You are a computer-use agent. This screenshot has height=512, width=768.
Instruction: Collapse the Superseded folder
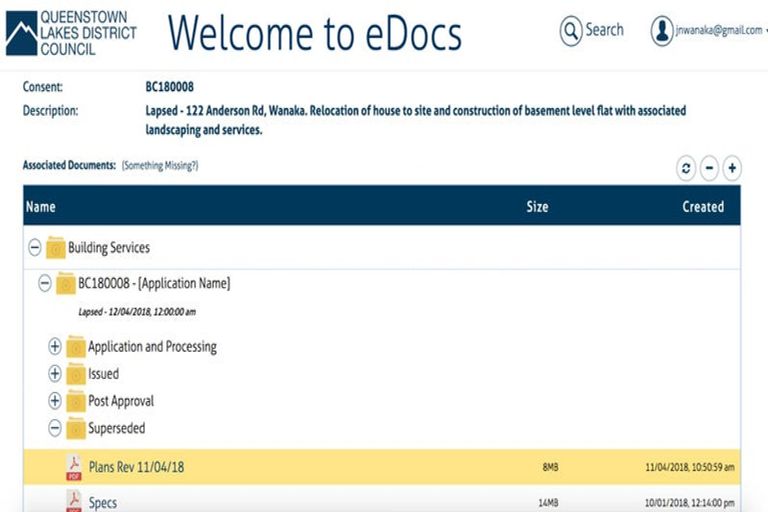click(55, 428)
